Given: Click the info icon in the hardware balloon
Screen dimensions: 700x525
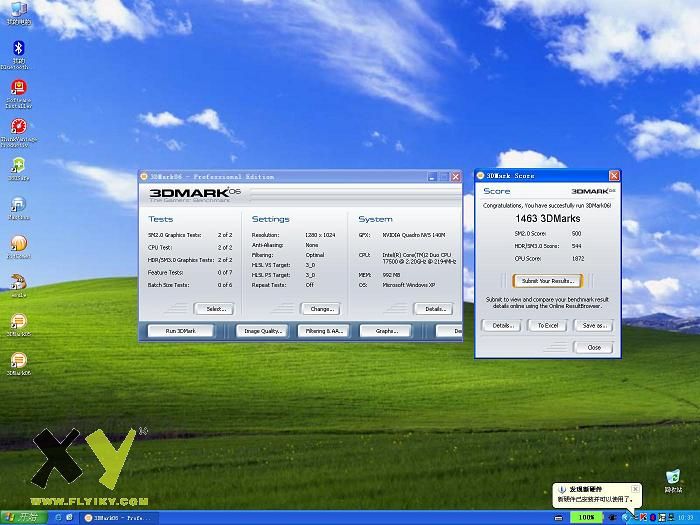Looking at the screenshot, I should point(562,490).
